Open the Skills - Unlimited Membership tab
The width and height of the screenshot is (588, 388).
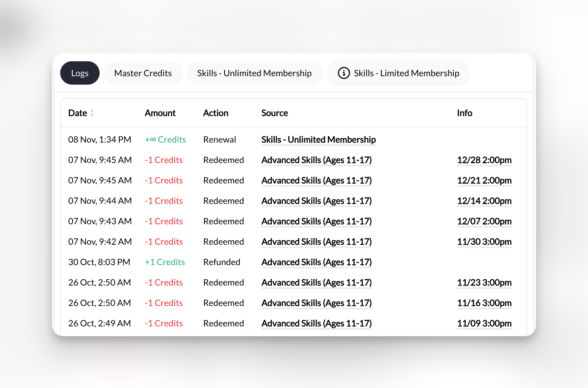[x=254, y=73]
